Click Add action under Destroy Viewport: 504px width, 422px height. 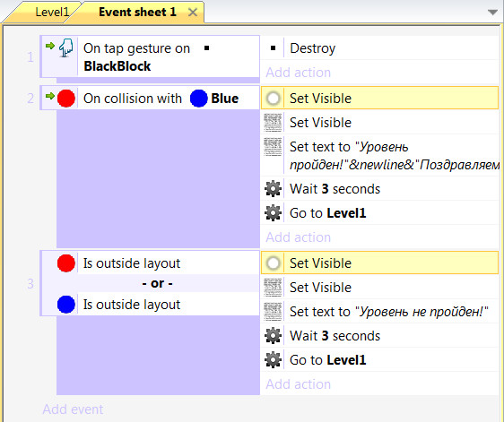click(299, 73)
